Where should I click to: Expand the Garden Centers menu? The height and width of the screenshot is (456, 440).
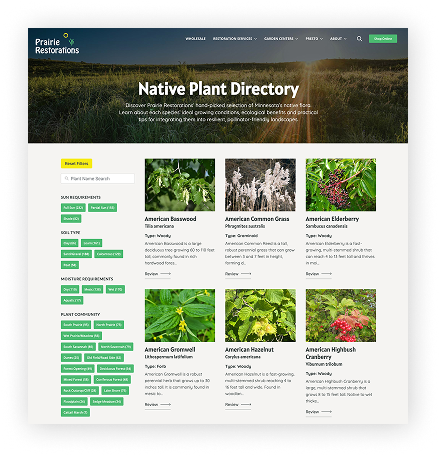click(281, 39)
